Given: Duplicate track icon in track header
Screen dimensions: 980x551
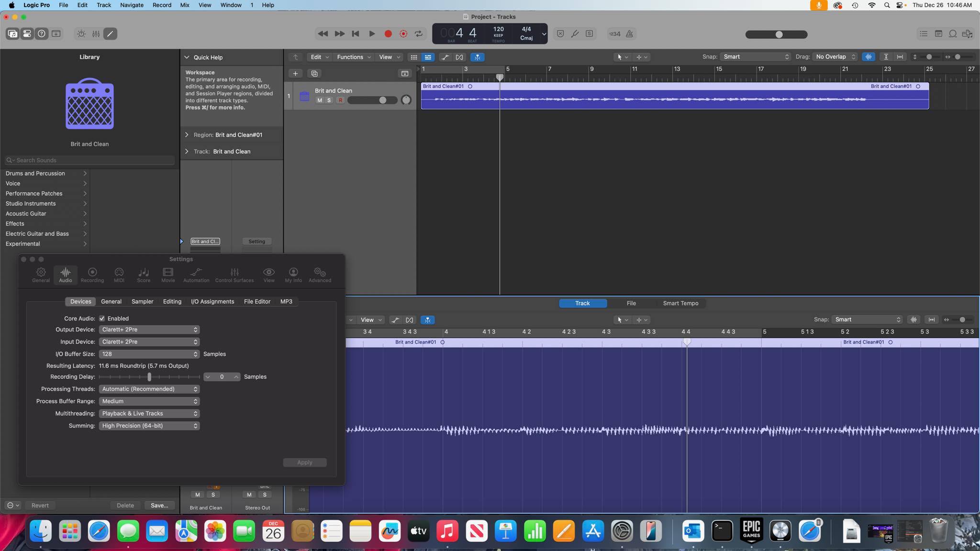Looking at the screenshot, I should [314, 74].
